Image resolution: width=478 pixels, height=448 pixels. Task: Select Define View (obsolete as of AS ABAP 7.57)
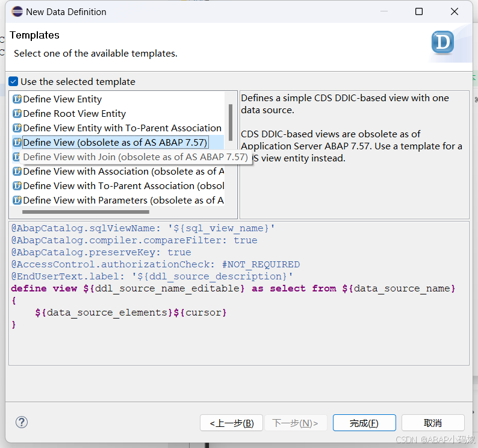point(115,143)
